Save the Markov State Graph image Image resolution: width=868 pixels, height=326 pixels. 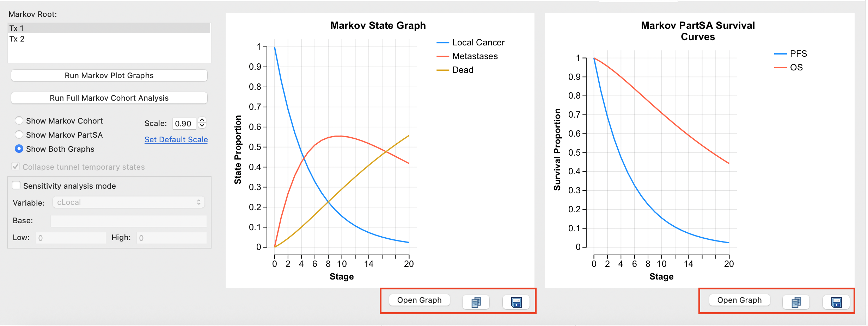pos(516,302)
